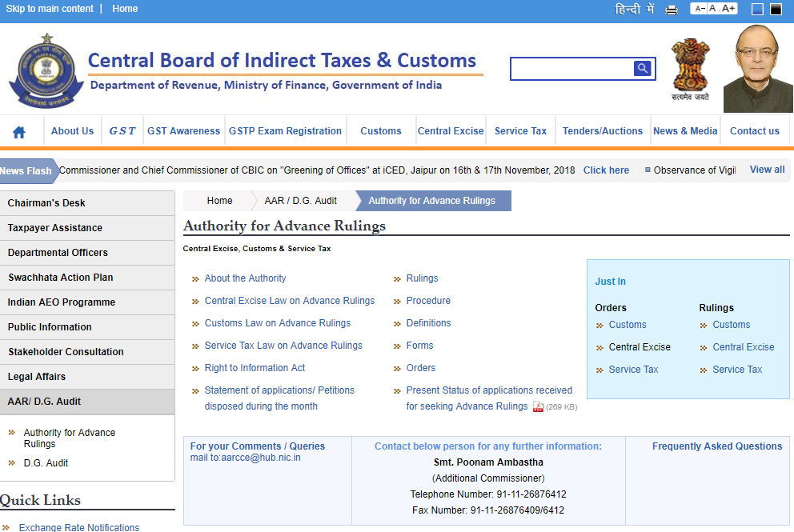The width and height of the screenshot is (794, 532).
Task: Open Rulings link in center list
Action: pyautogui.click(x=423, y=278)
